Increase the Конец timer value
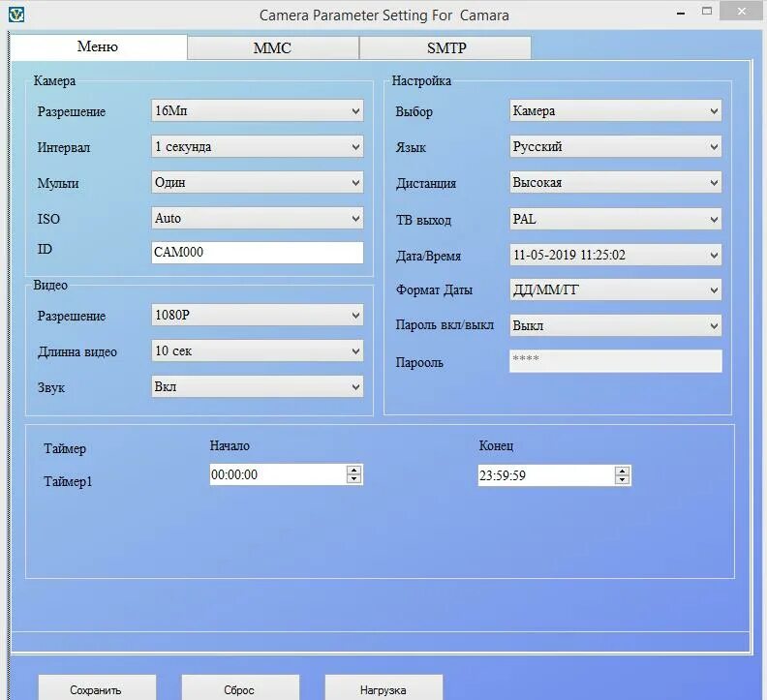This screenshot has width=767, height=700. pyautogui.click(x=622, y=472)
